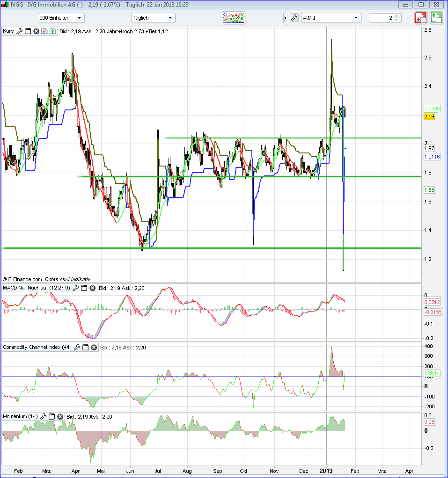Open the indicators and trading systems button
This screenshot has width=448, height=478.
234,18
